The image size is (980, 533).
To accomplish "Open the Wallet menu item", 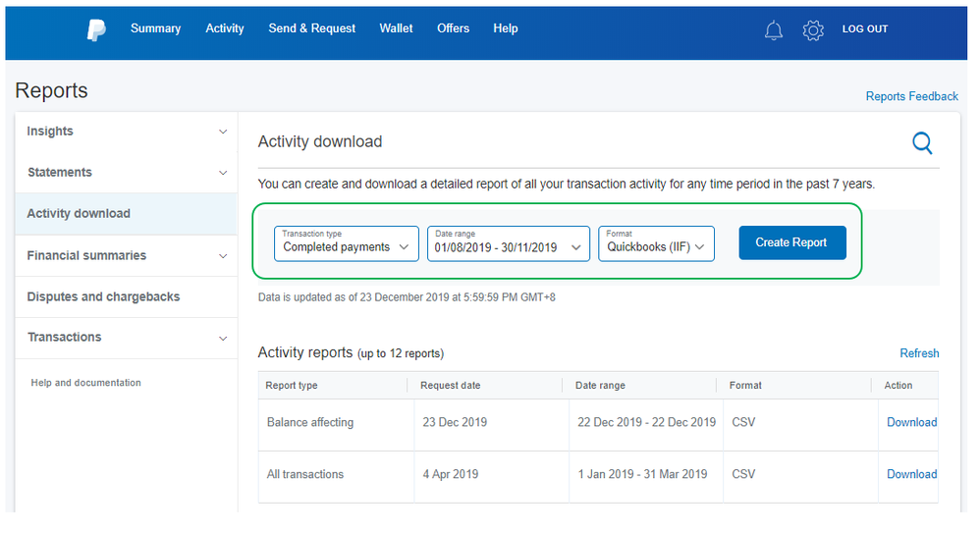I will click(x=396, y=28).
